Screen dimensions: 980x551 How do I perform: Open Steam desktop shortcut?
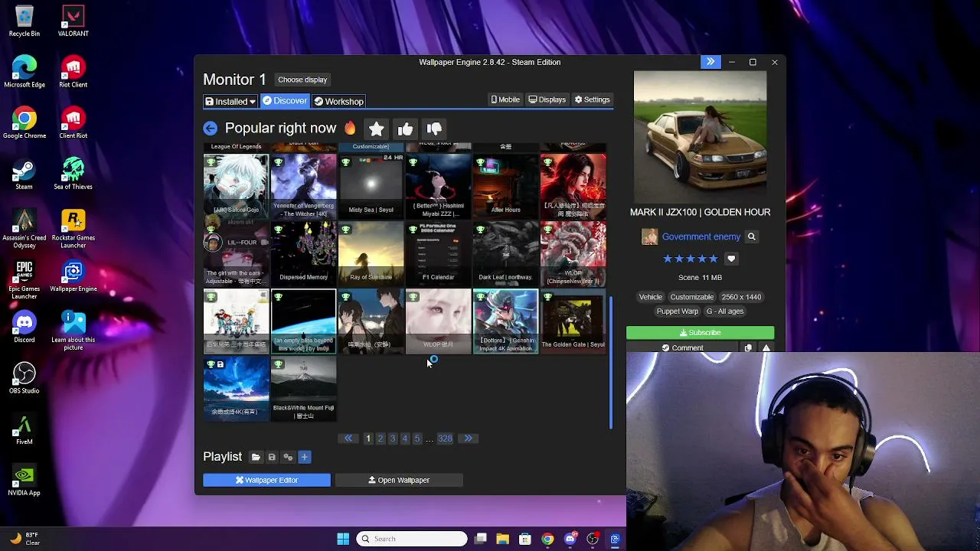pyautogui.click(x=24, y=174)
